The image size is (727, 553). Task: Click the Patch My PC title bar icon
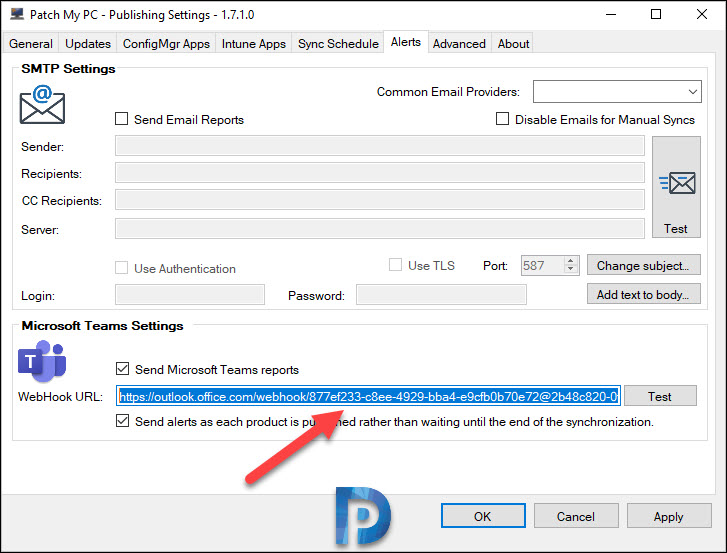click(x=17, y=14)
